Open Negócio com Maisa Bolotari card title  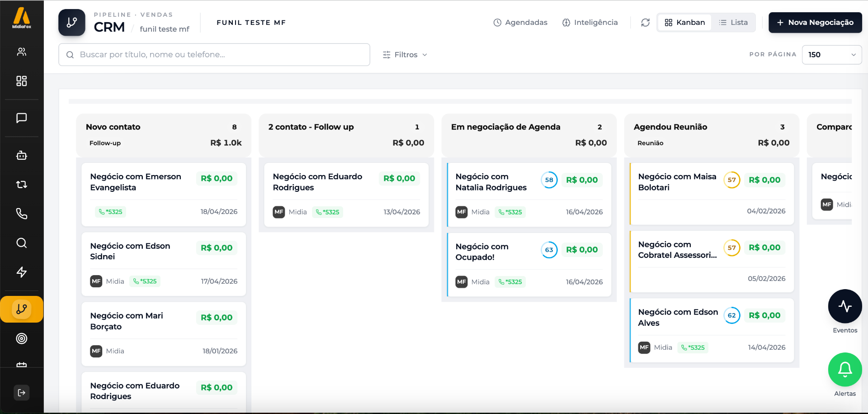point(677,182)
